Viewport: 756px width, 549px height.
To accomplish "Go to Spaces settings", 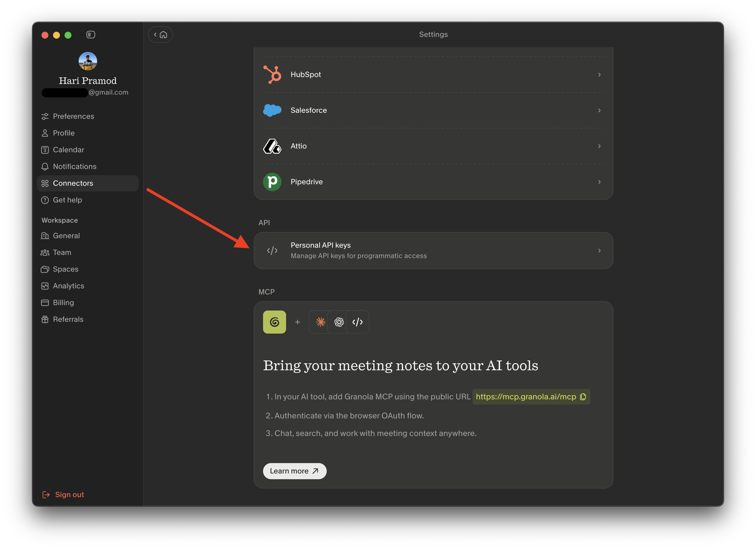I will point(88,269).
